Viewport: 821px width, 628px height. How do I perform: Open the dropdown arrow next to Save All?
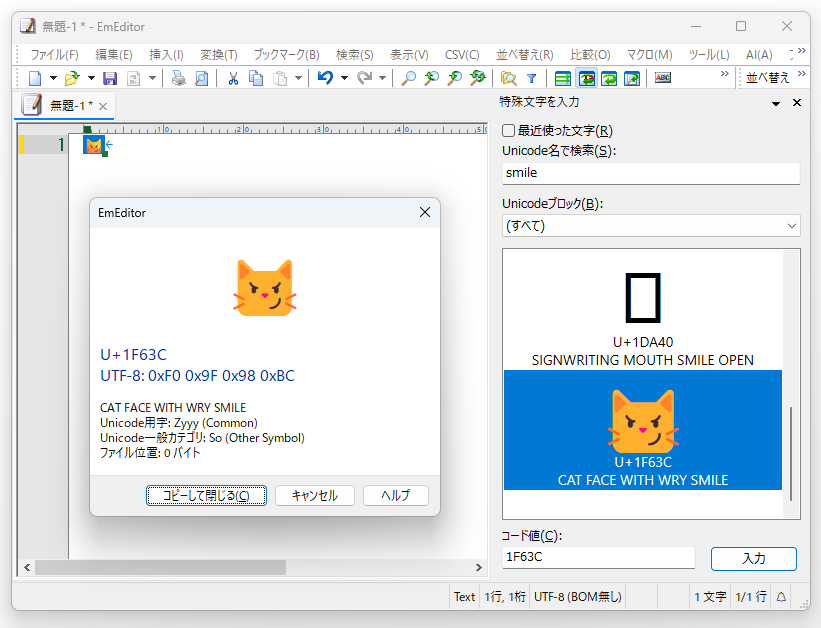152,79
